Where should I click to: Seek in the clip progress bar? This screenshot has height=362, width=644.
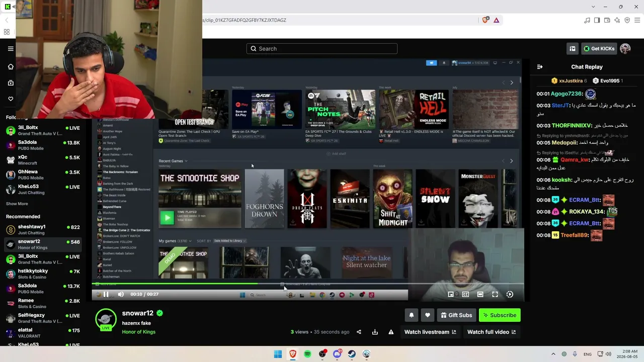click(x=308, y=284)
